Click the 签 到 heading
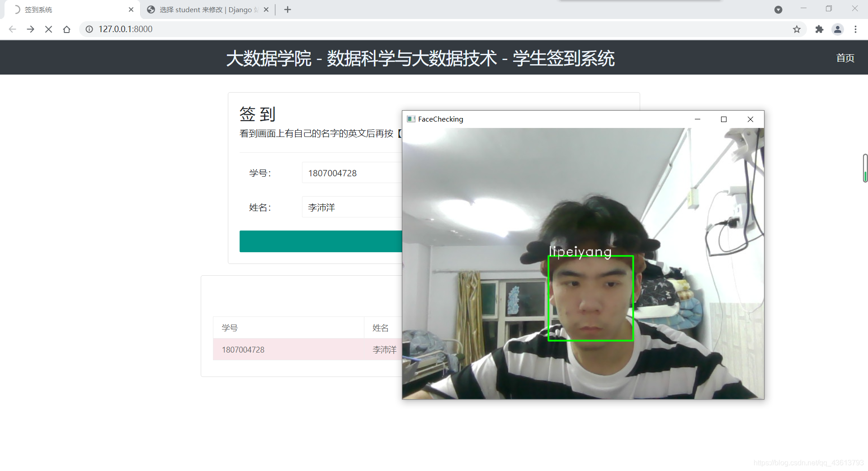This screenshot has width=868, height=471. coord(257,114)
